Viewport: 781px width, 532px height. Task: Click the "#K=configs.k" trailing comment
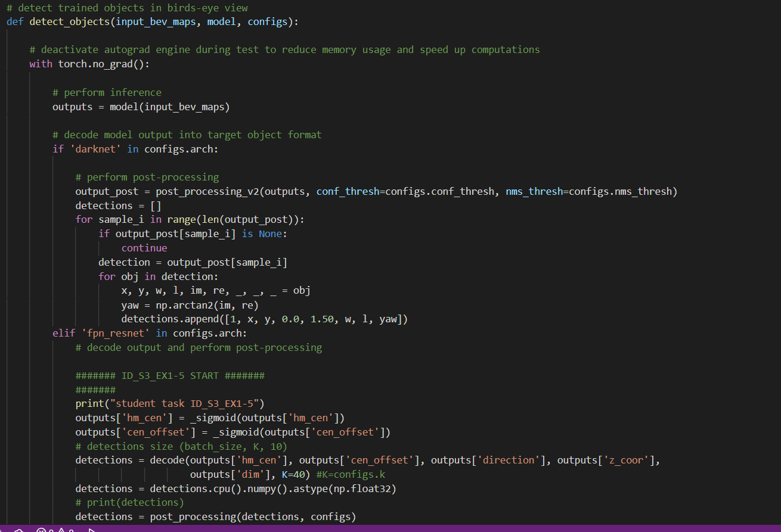pos(351,475)
